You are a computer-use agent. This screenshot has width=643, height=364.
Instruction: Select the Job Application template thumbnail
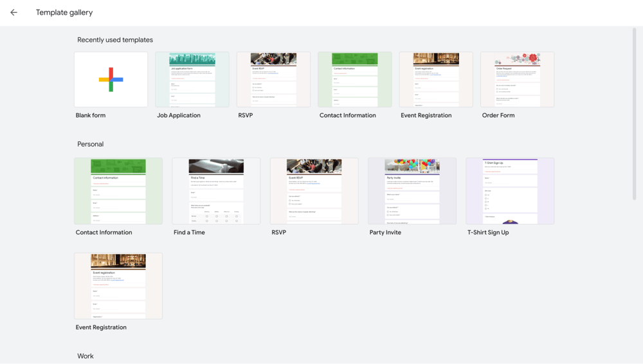(192, 80)
